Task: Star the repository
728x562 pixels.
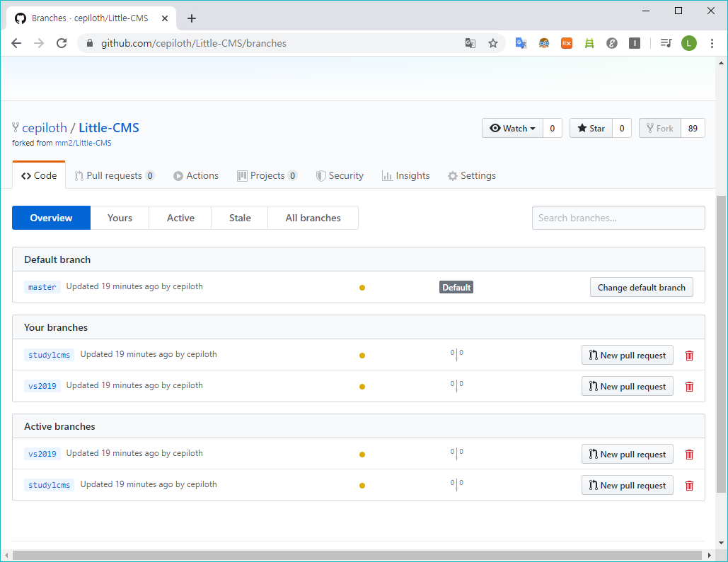Action: pos(591,129)
